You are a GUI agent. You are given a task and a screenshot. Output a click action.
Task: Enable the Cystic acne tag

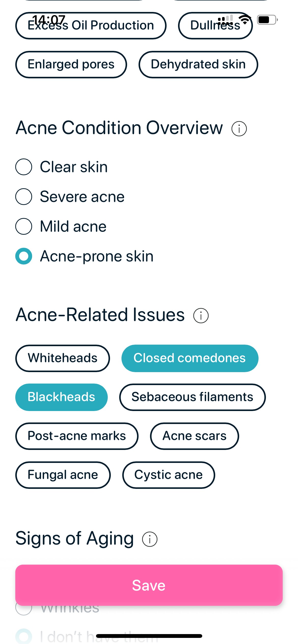(169, 475)
